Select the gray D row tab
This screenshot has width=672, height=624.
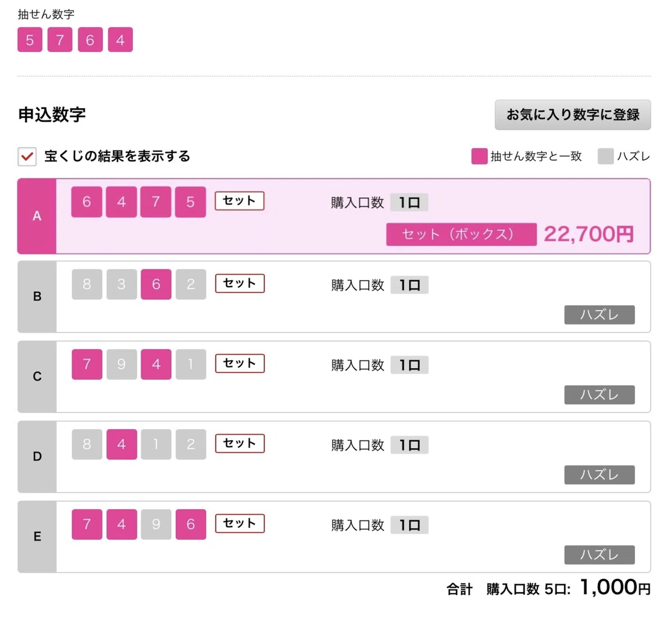[37, 457]
